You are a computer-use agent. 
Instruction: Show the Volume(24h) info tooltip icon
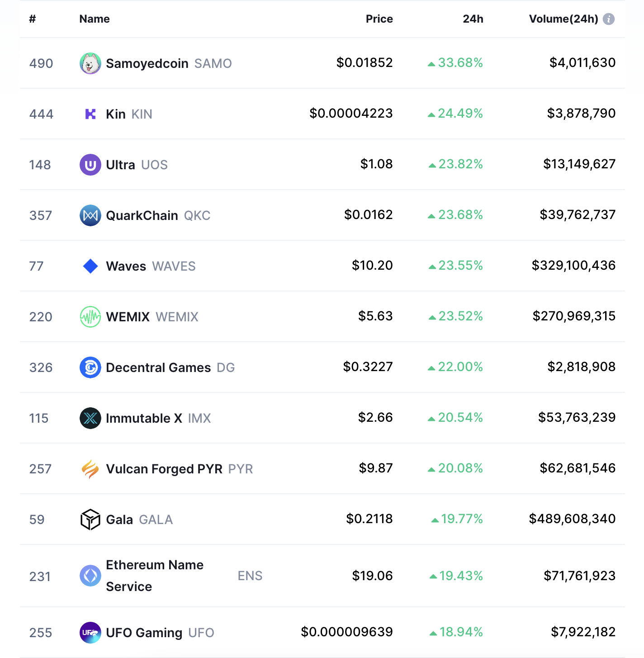609,19
